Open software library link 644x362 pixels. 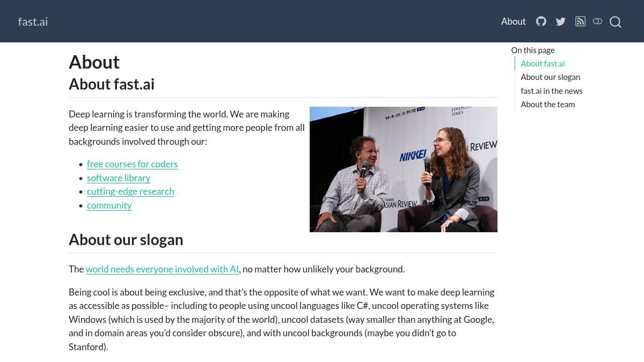point(119,178)
